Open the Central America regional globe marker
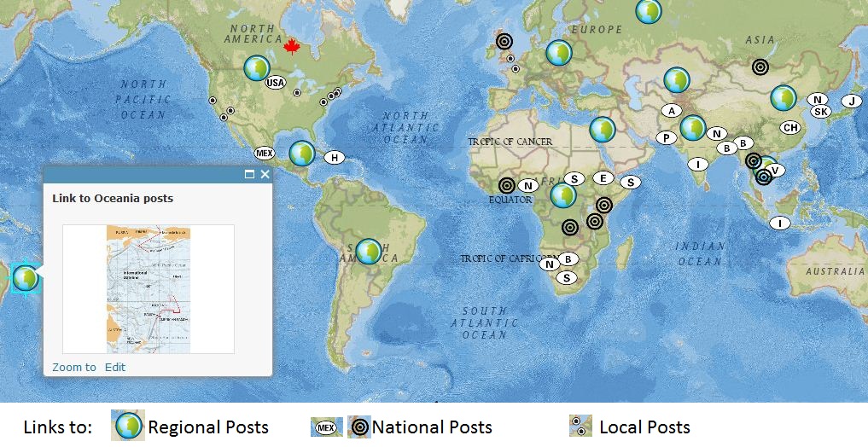The width and height of the screenshot is (868, 447). coord(302,154)
